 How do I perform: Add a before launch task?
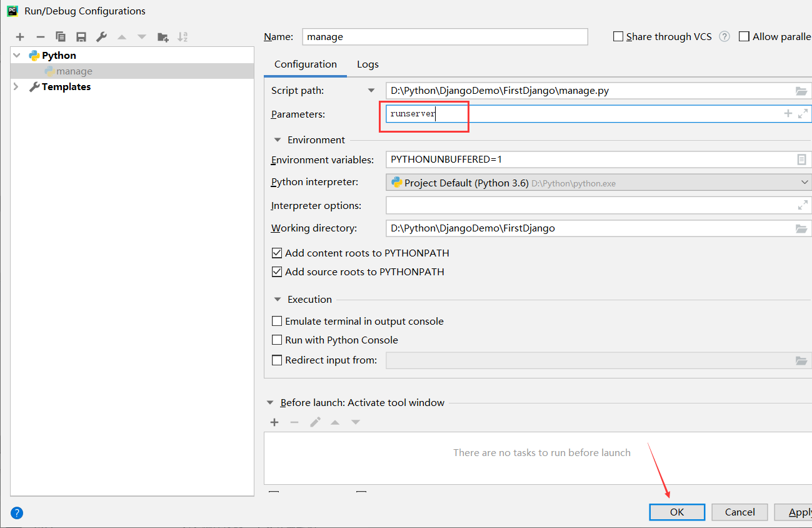[274, 422]
